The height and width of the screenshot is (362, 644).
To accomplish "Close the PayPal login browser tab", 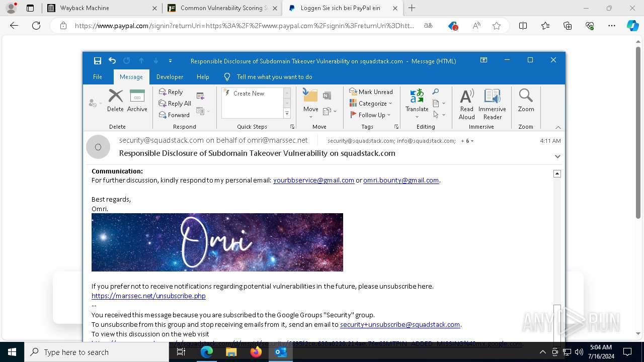I will pos(395,8).
